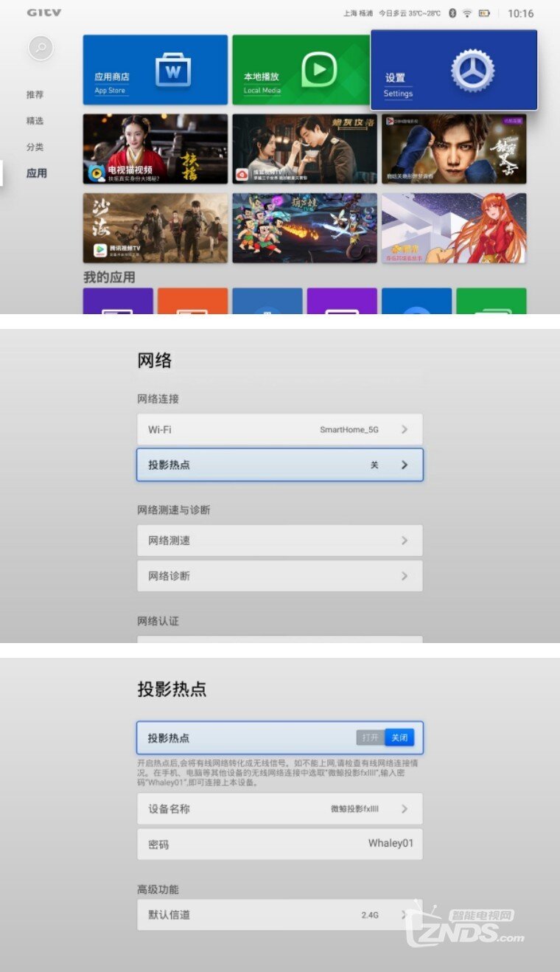Open the 设备名称 微鲸投影 row

tap(280, 809)
